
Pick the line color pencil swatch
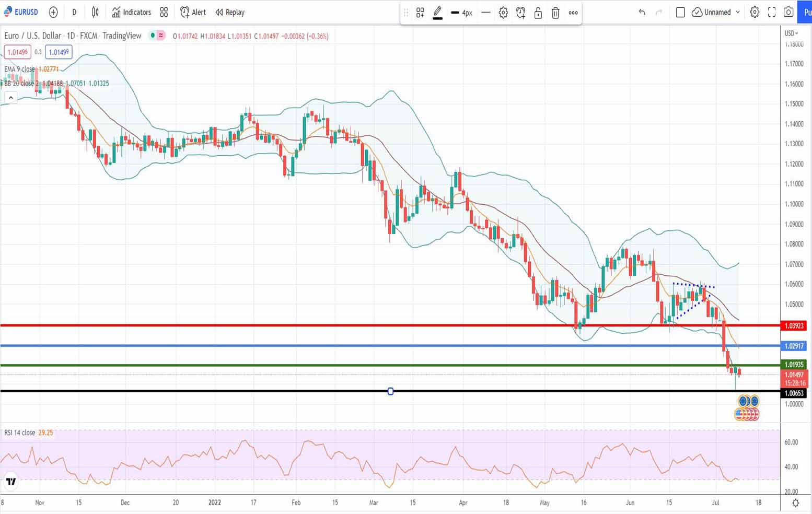(438, 13)
